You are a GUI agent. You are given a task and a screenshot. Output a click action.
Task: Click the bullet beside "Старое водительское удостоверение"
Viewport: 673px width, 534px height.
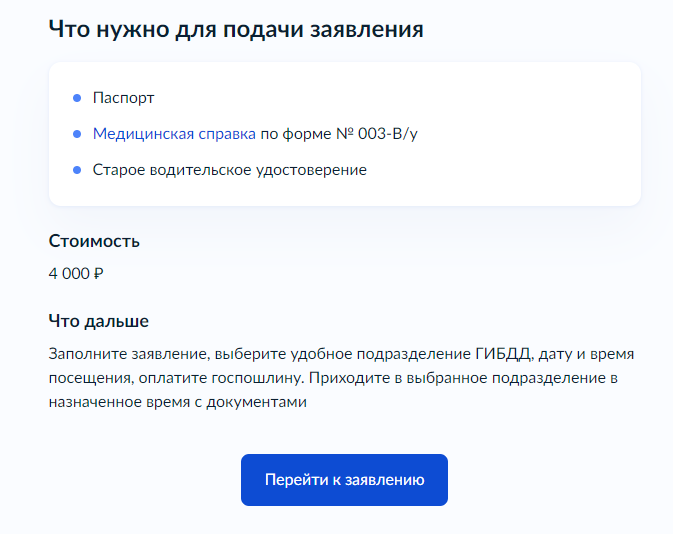(x=77, y=170)
